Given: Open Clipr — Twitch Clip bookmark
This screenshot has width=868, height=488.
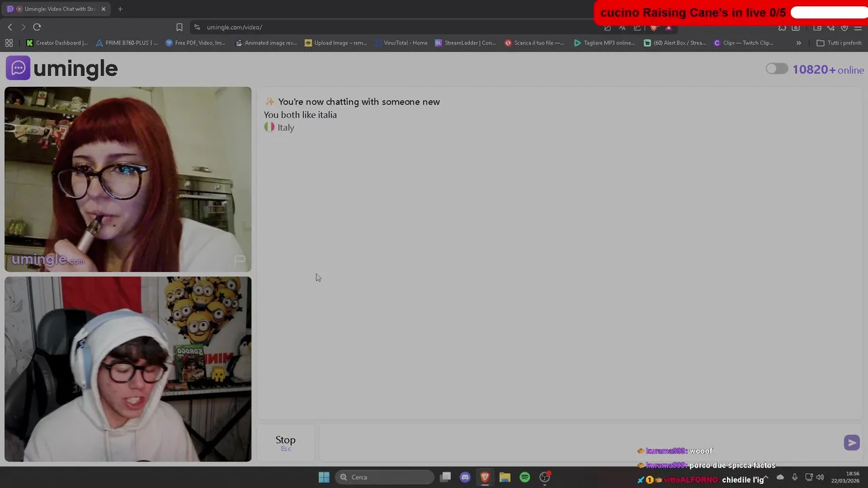Looking at the screenshot, I should pos(743,43).
